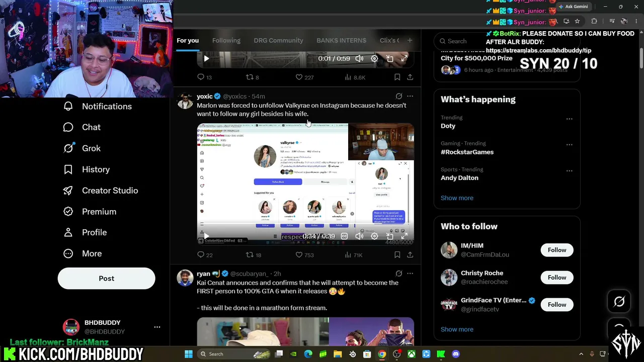The height and width of the screenshot is (362, 644).
Task: Open Microsoft Edge from the taskbar
Action: pyautogui.click(x=308, y=354)
